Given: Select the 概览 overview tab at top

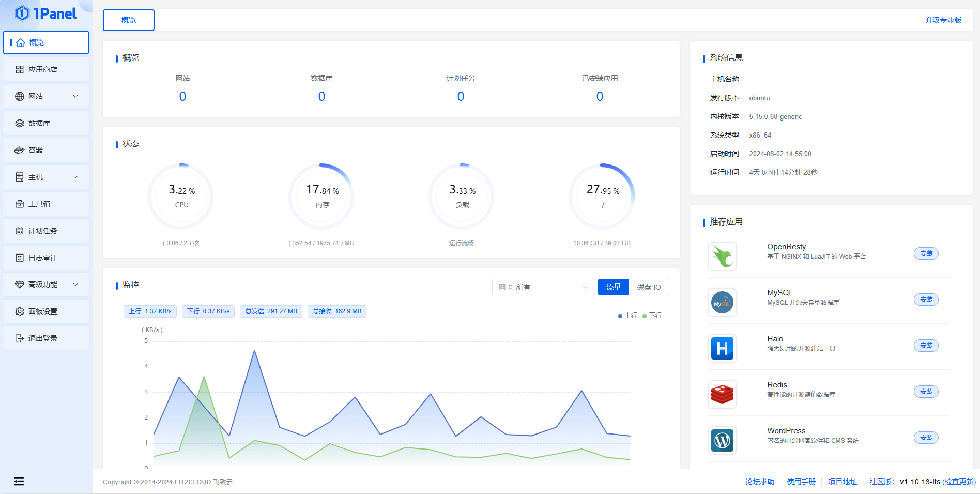Looking at the screenshot, I should (129, 20).
